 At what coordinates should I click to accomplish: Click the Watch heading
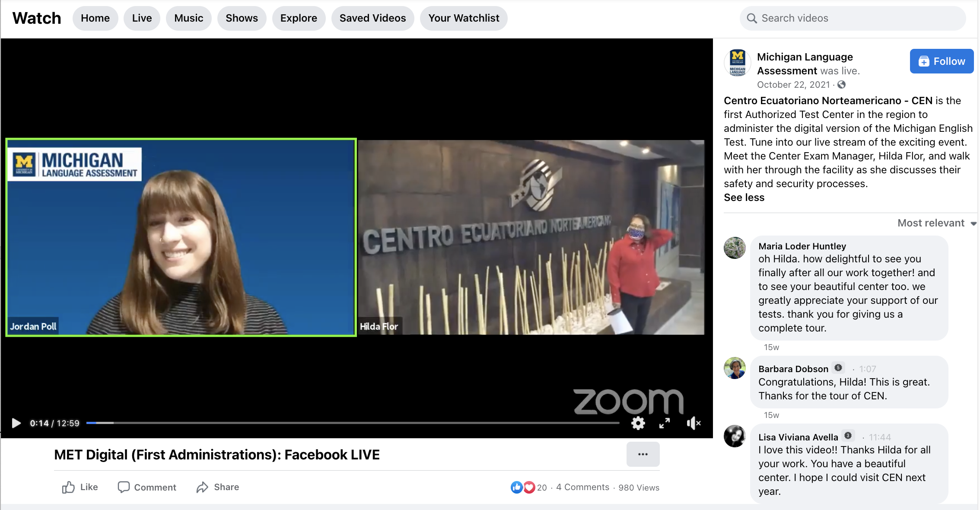click(37, 18)
